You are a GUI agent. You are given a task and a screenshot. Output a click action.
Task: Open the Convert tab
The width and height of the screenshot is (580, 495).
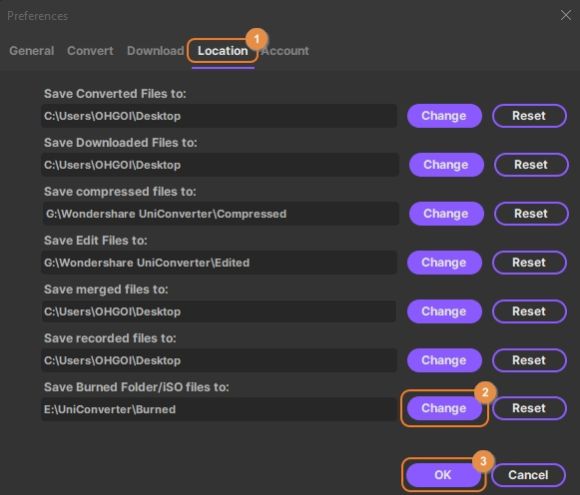coord(90,51)
